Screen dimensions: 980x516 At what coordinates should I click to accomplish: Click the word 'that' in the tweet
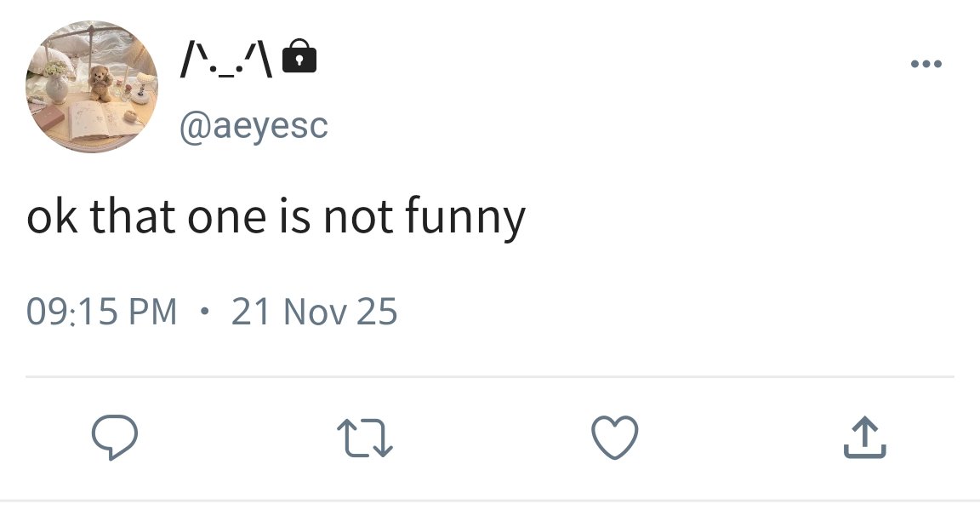(x=133, y=217)
